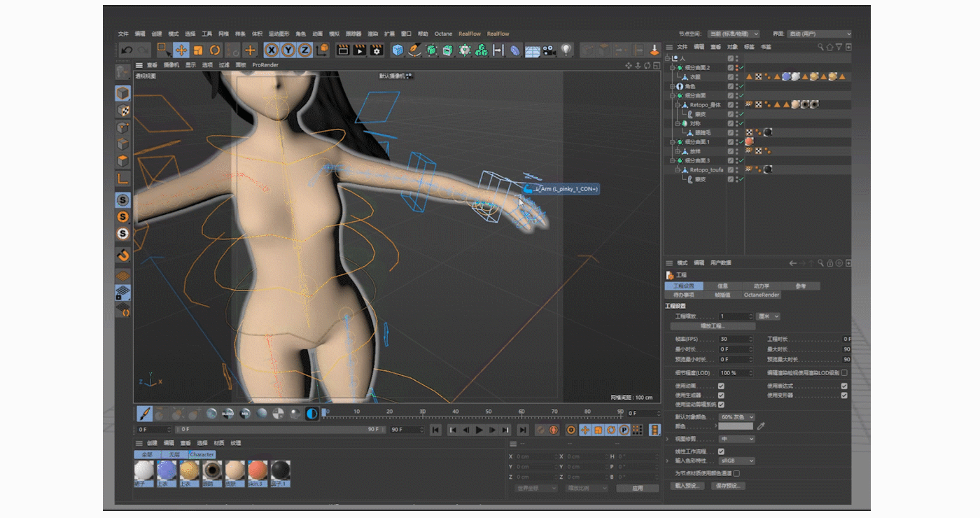Open the 节点空间 dropdown
This screenshot has height=518, width=980.
[x=734, y=34]
